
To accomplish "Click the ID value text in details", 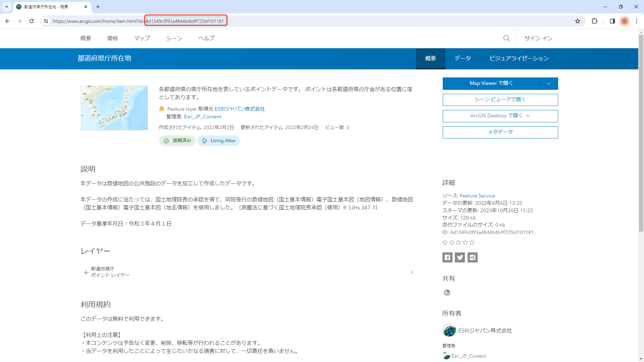I will [492, 233].
